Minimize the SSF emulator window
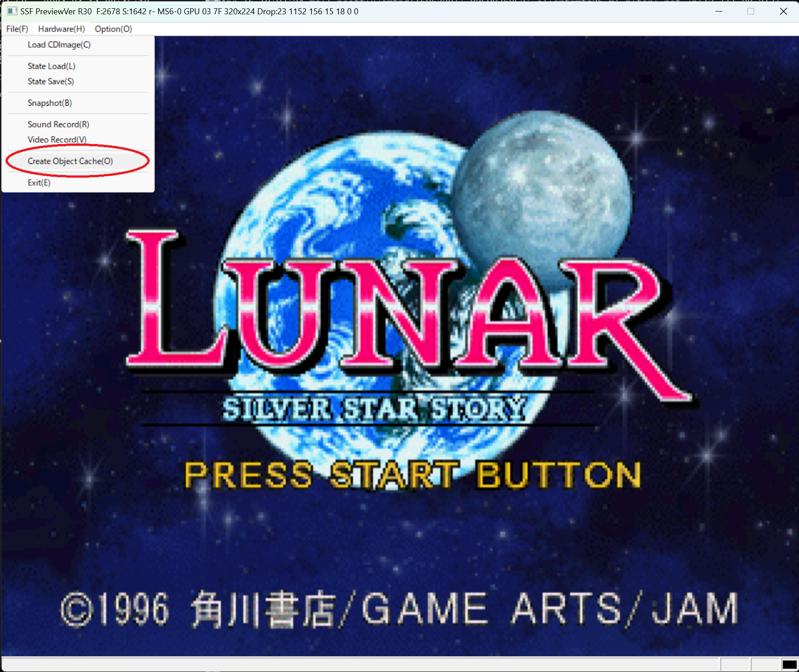This screenshot has width=799, height=672. (x=719, y=11)
